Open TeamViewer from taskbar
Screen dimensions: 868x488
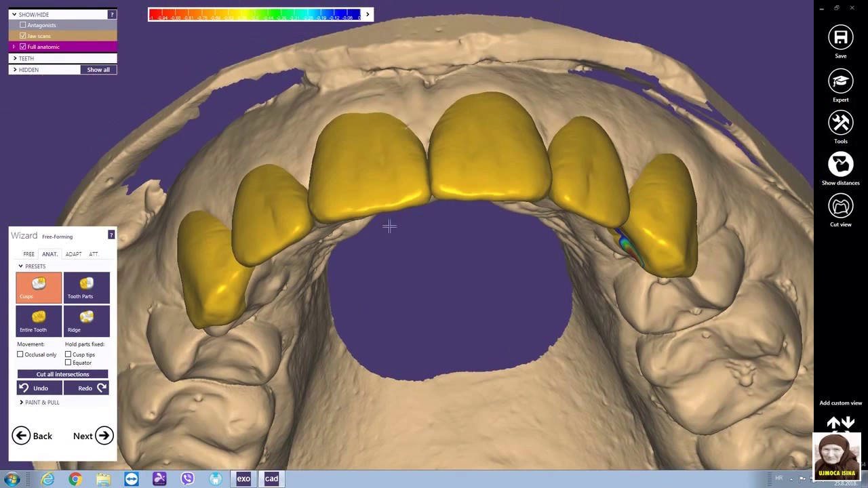pos(132,479)
